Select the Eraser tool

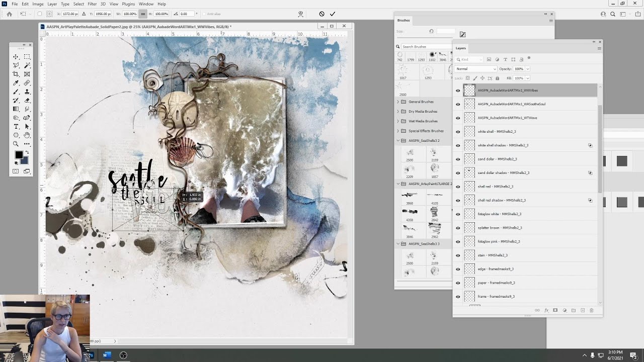[x=27, y=100]
